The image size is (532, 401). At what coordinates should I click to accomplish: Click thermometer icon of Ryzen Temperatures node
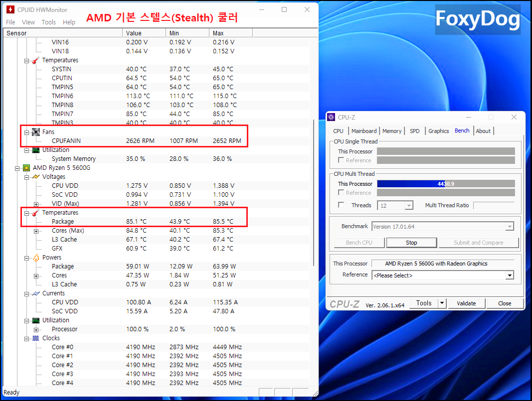click(x=35, y=213)
